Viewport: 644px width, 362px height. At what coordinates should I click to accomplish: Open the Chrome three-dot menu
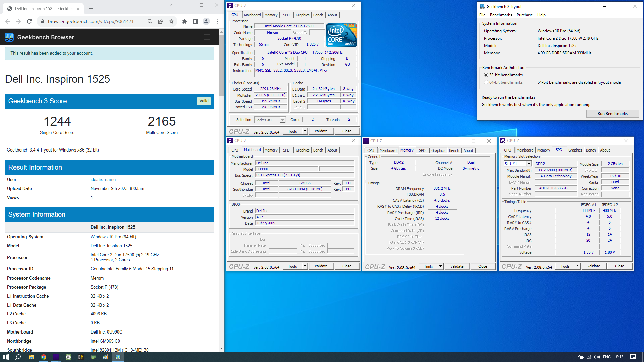[217, 21]
